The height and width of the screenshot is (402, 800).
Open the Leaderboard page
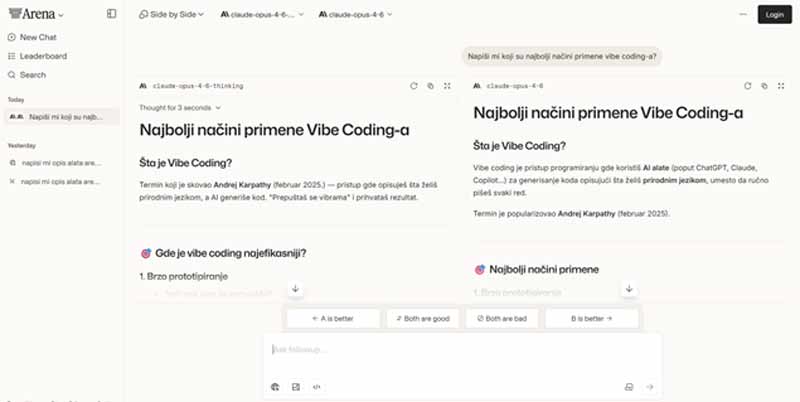pyautogui.click(x=42, y=56)
